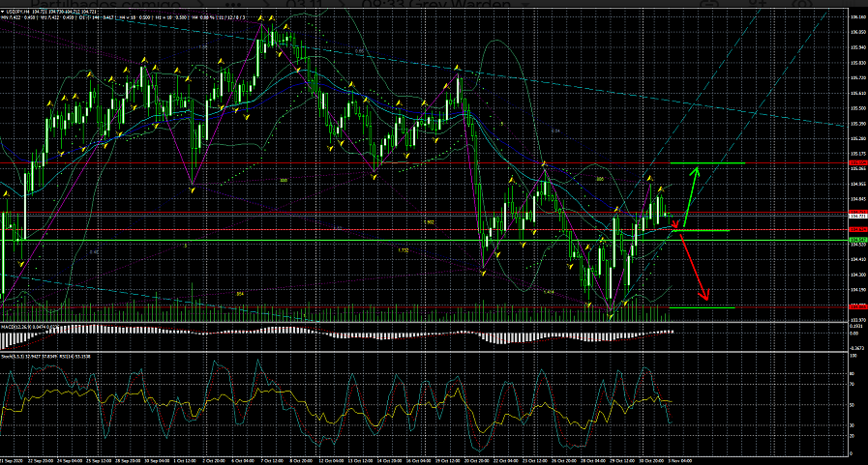This screenshot has height=465, width=868.
Task: Click the green price tag on right axis
Action: (x=856, y=239)
